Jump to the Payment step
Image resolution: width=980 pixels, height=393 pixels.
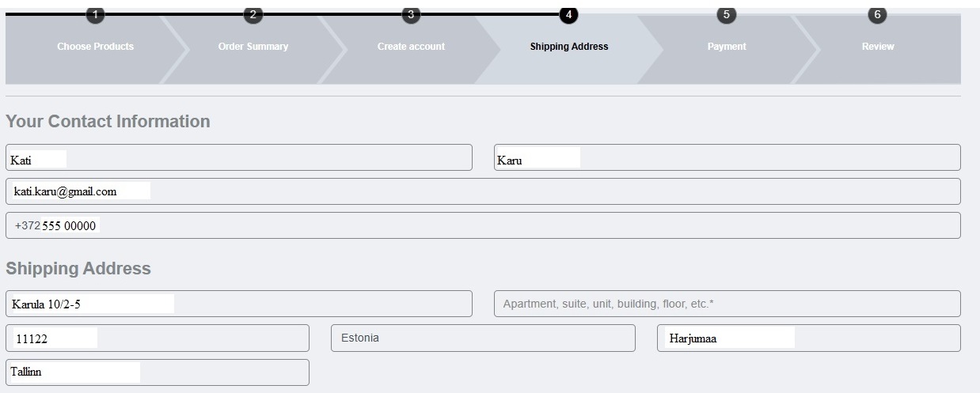(x=726, y=47)
